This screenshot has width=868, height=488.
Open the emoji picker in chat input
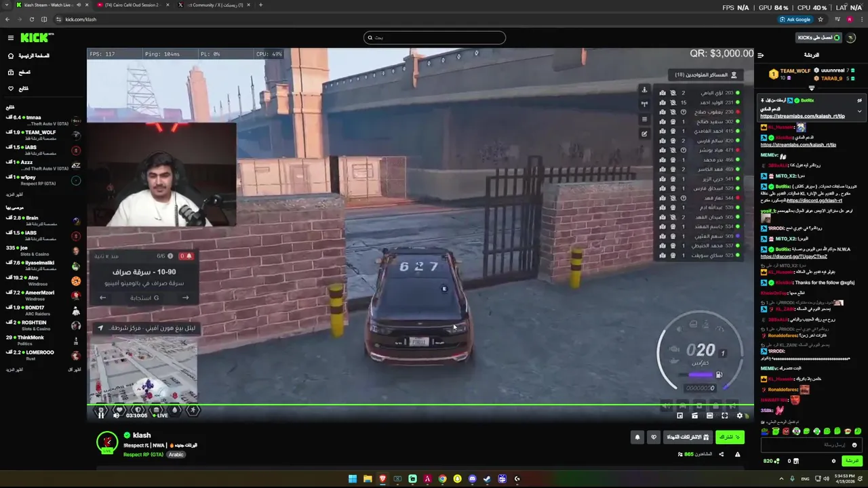click(x=854, y=445)
